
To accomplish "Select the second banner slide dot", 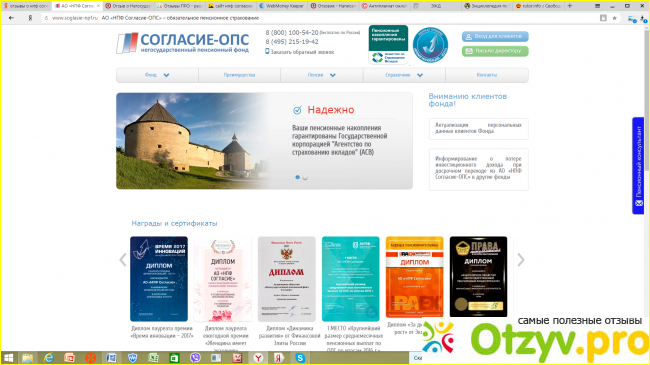I will coord(305,177).
